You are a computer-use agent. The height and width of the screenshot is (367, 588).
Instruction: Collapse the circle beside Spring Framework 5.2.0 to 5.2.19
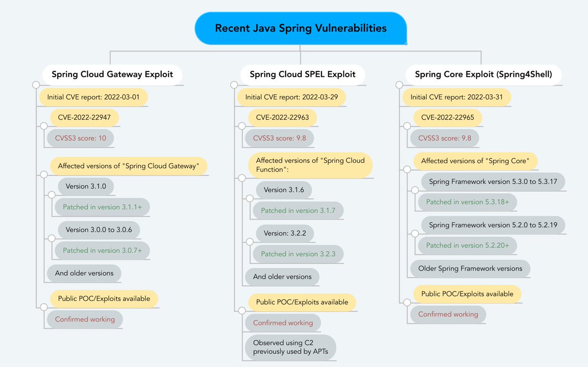pyautogui.click(x=415, y=234)
